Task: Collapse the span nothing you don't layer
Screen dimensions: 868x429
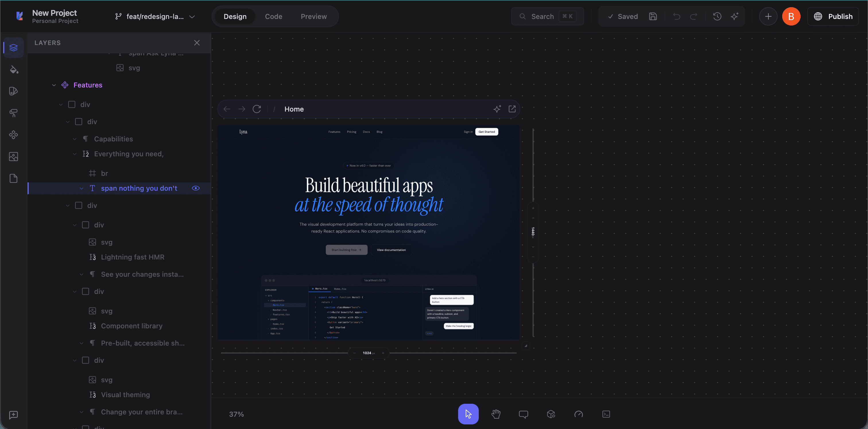Action: (x=82, y=188)
